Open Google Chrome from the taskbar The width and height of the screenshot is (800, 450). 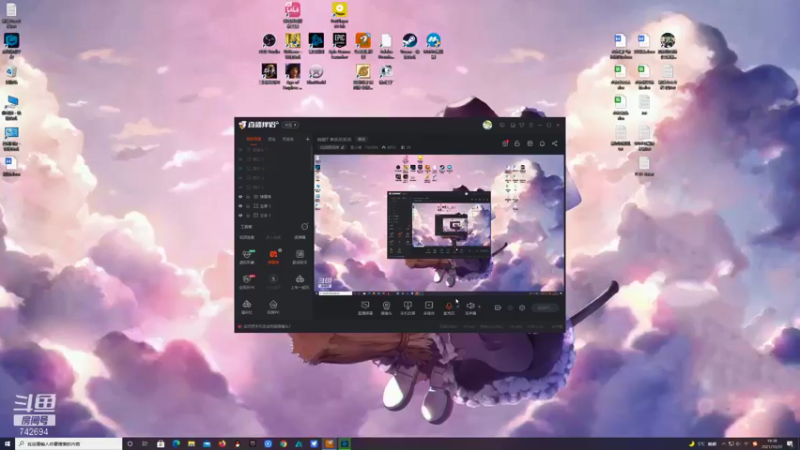coord(283,444)
